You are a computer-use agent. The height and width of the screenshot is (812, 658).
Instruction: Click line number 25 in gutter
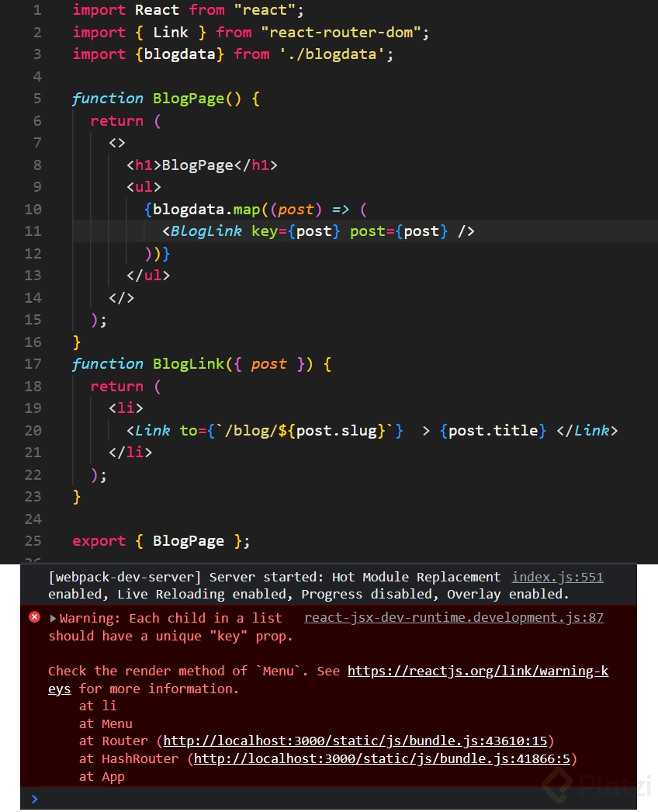pyautogui.click(x=33, y=540)
